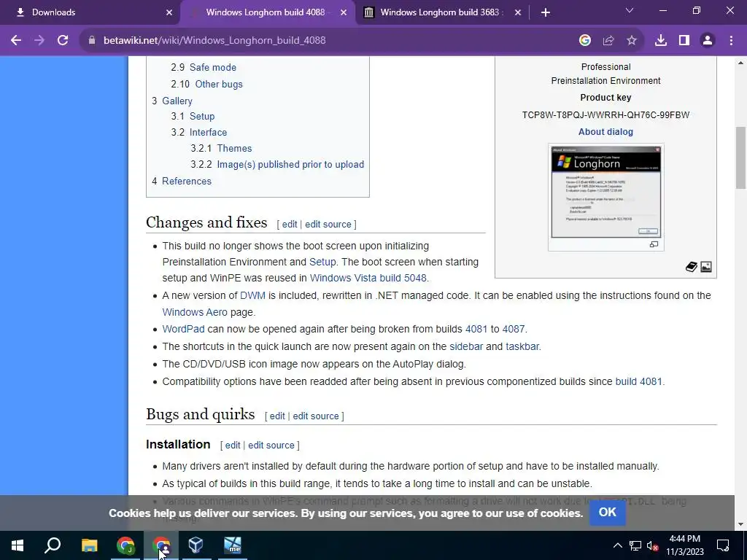Jump to References in contents
The height and width of the screenshot is (560, 747).
coord(187,182)
